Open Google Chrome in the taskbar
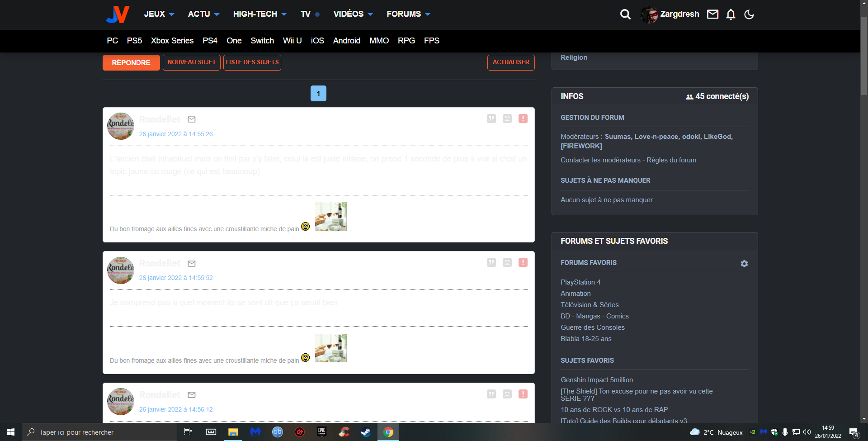 pyautogui.click(x=388, y=432)
